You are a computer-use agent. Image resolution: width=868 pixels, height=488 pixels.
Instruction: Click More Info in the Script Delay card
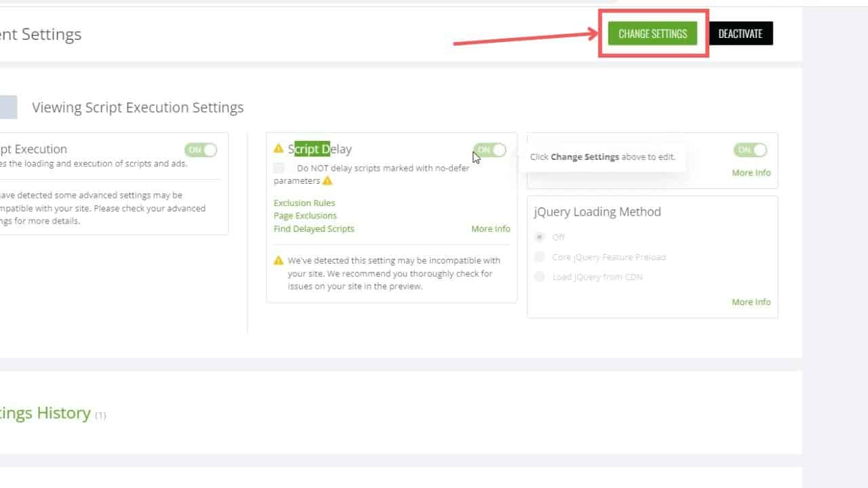coord(491,228)
